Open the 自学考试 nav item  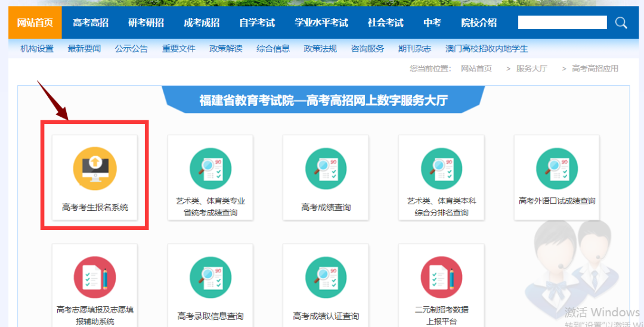coord(257,23)
